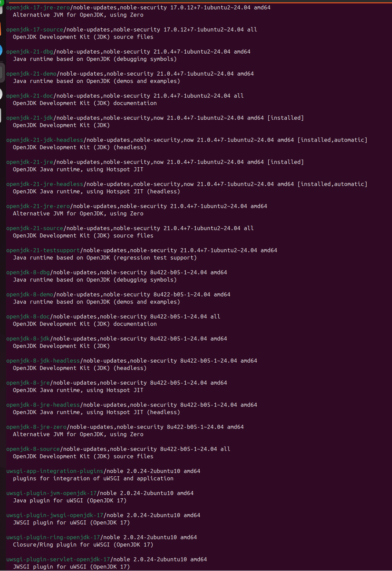The height and width of the screenshot is (571, 392).
Task: Click the orange tab indicator bar at top
Action: (198, 3)
